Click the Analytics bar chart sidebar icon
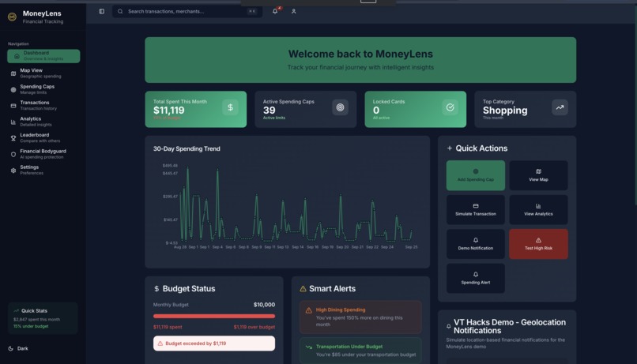This screenshot has width=637, height=364. tap(13, 122)
